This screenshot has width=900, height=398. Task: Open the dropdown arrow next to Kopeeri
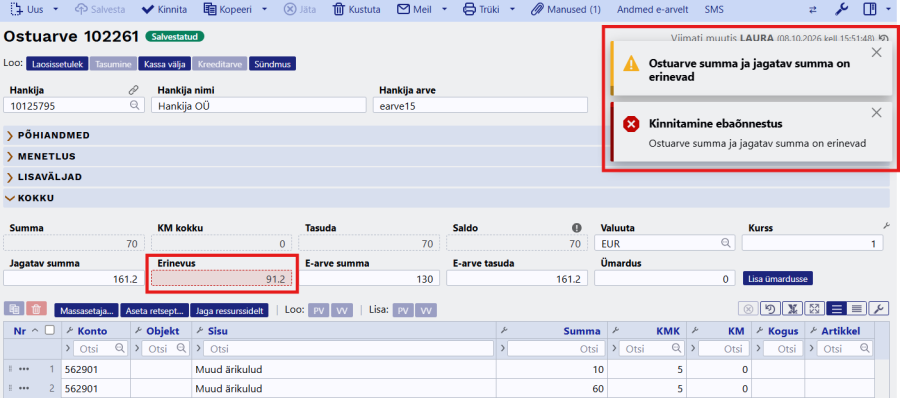click(264, 10)
